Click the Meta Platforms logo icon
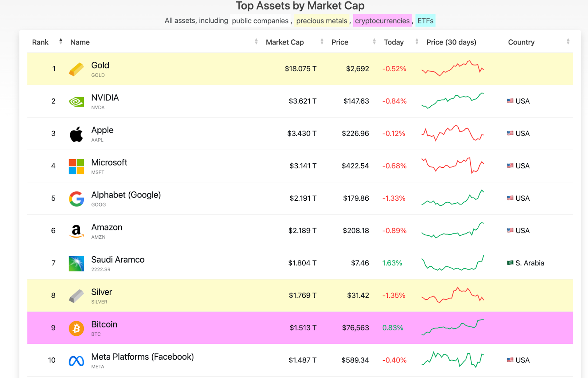 76,361
